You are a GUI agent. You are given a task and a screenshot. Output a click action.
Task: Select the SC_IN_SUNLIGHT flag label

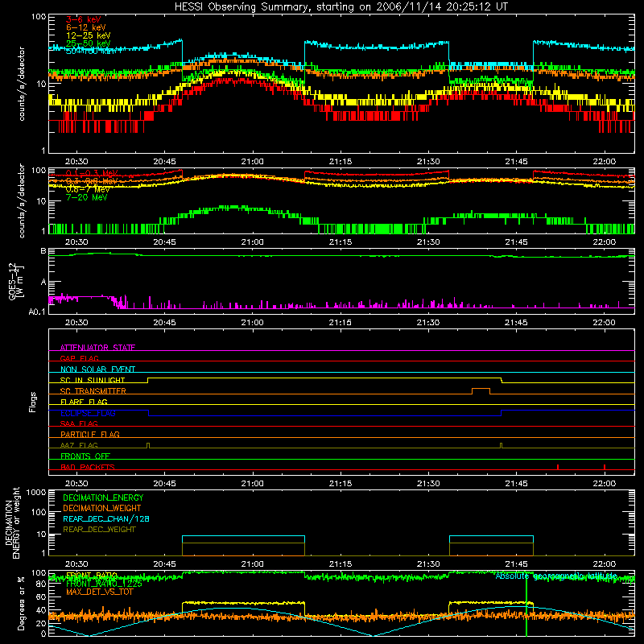(x=93, y=380)
